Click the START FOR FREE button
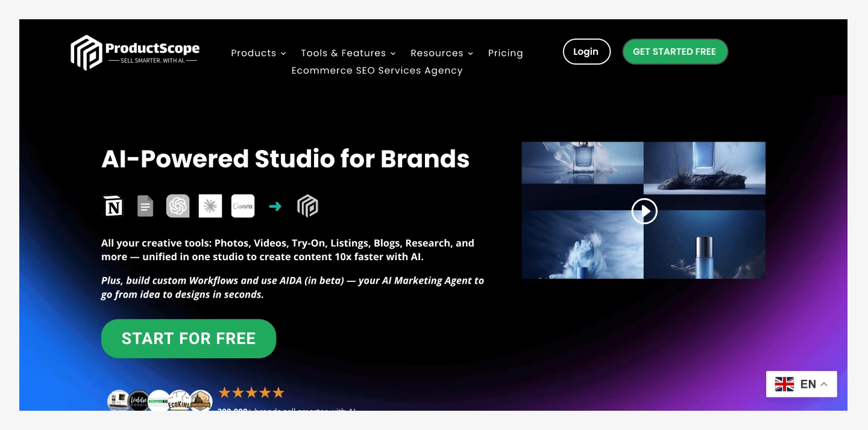Screen dimensions: 868x430 [x=189, y=338]
